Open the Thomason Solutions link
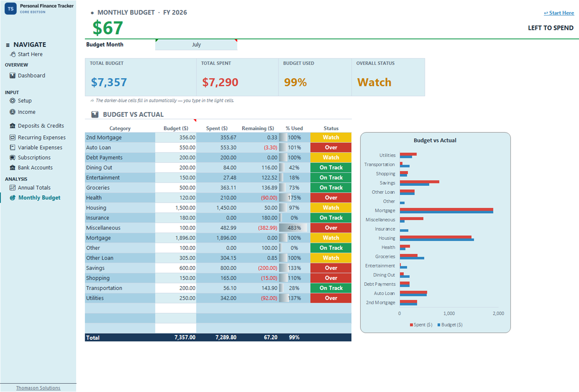579x392 pixels. 38,388
